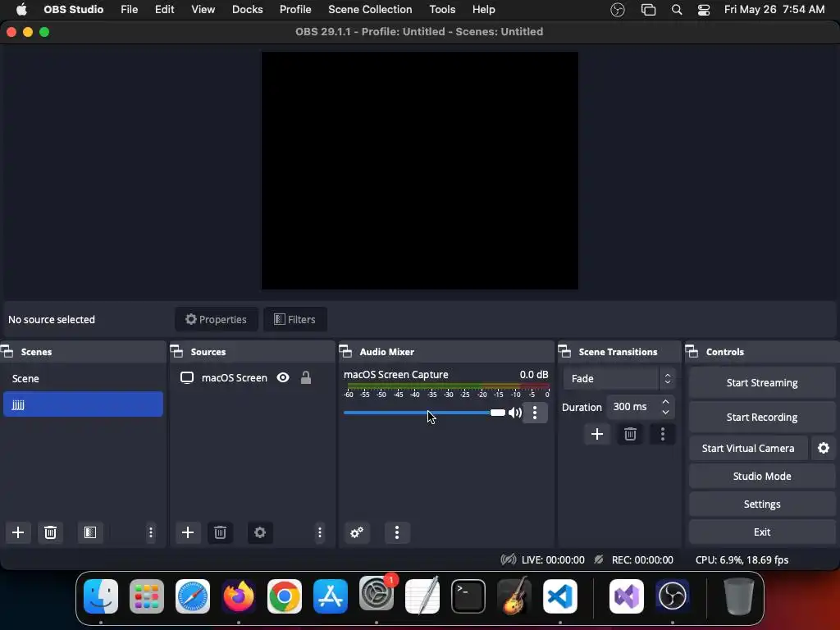The height and width of the screenshot is (630, 840).
Task: Open virtual camera settings gear
Action: tap(824, 448)
